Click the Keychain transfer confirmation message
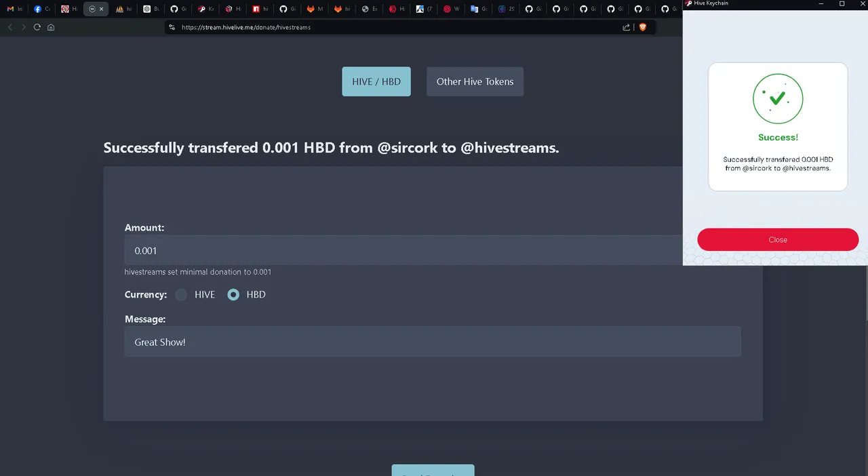Image resolution: width=868 pixels, height=476 pixels. [x=778, y=163]
